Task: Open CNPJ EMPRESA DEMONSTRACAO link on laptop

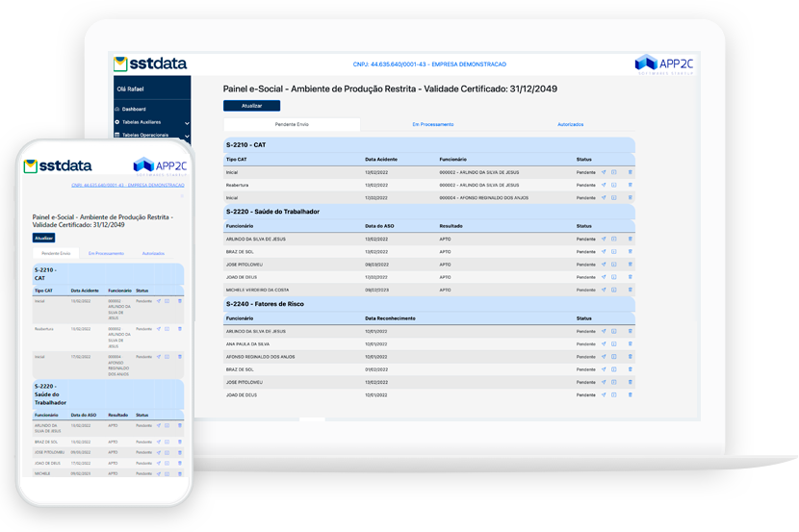Action: (x=429, y=64)
